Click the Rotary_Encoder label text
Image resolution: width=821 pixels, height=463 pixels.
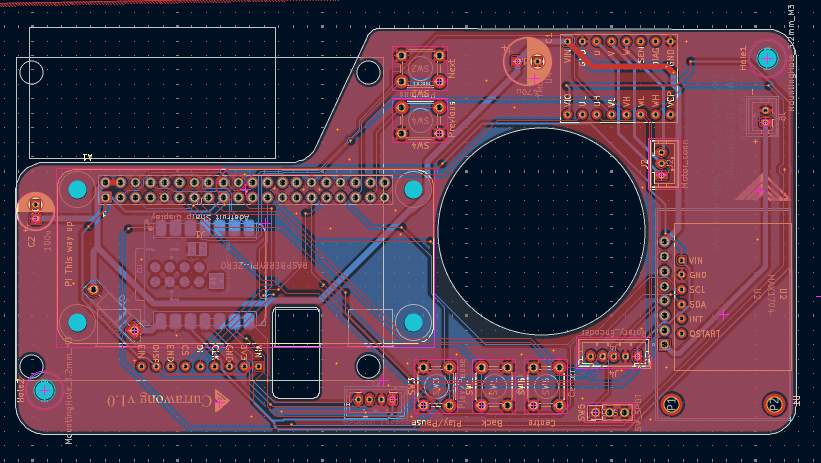point(613,333)
